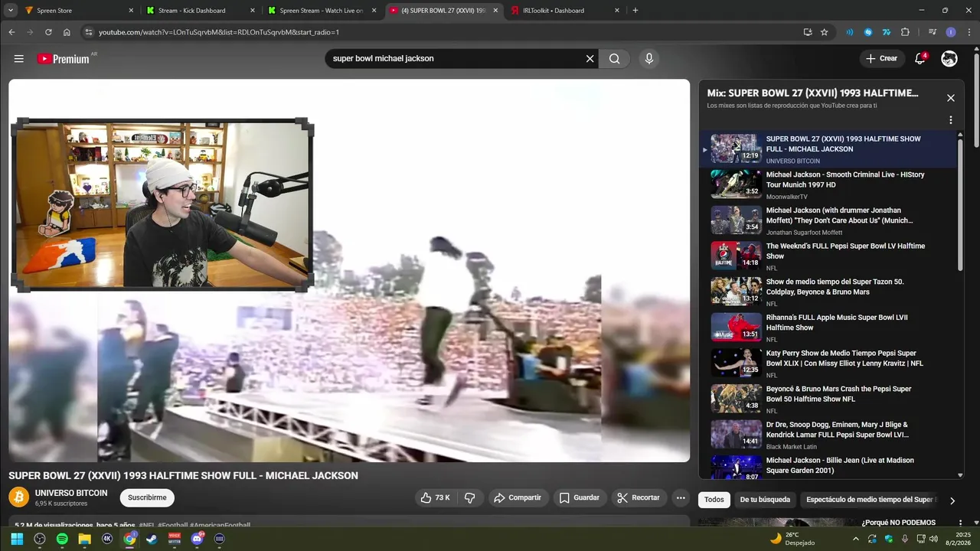Open UNIVERSO BITCOIN channel avatar

click(18, 497)
